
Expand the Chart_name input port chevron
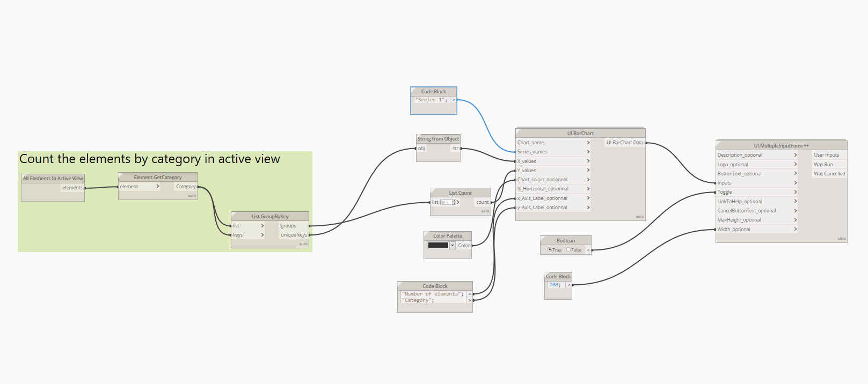(588, 143)
